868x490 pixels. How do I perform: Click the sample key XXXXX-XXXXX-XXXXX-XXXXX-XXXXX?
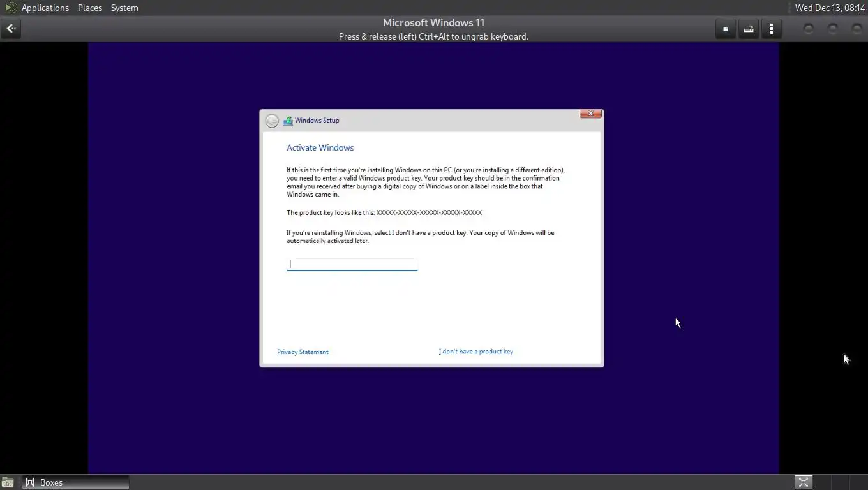pyautogui.click(x=429, y=212)
